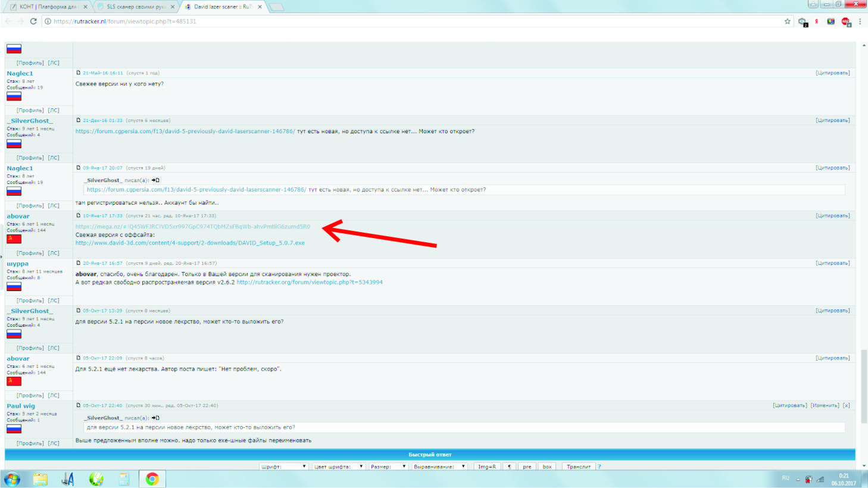Click the Yandex extension icon

[816, 21]
